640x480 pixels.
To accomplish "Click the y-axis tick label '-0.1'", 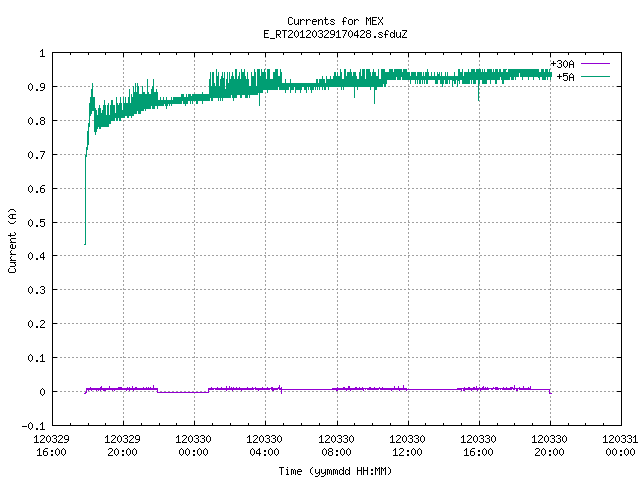I will click(33, 426).
